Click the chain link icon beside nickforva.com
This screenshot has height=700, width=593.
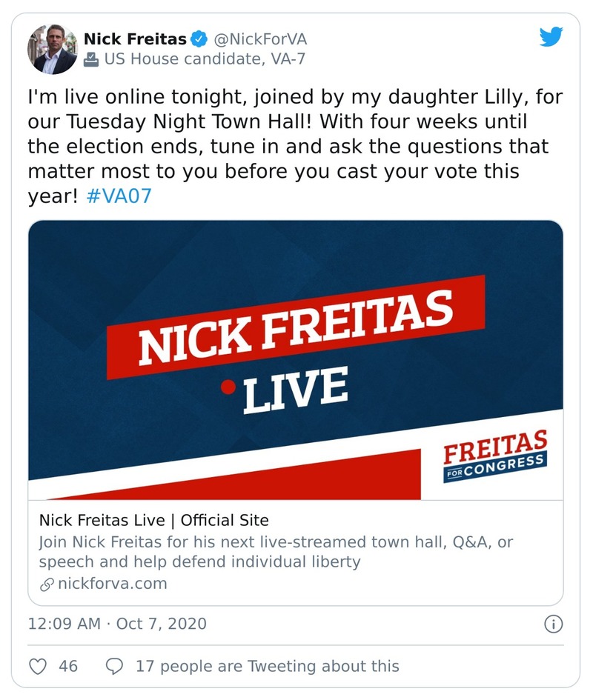(46, 584)
